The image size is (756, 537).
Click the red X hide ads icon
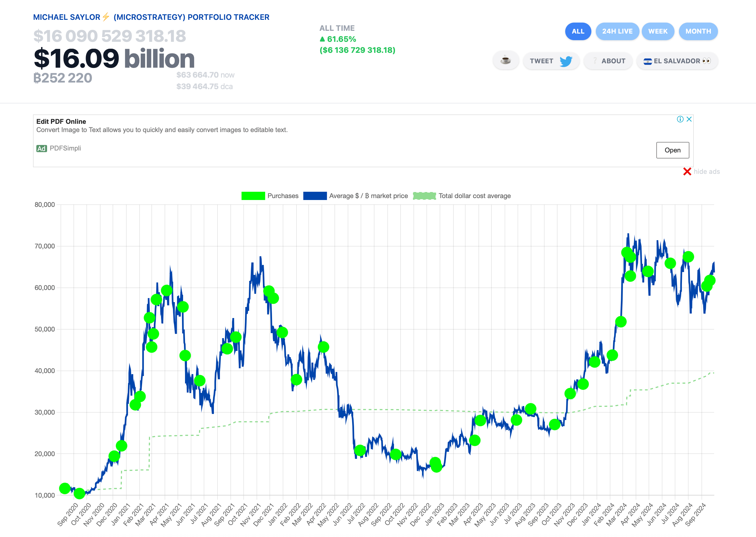pyautogui.click(x=687, y=172)
